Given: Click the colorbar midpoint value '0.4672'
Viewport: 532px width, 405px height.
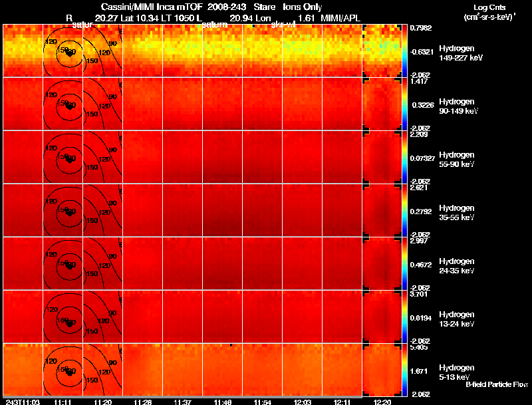Looking at the screenshot, I should (x=421, y=265).
